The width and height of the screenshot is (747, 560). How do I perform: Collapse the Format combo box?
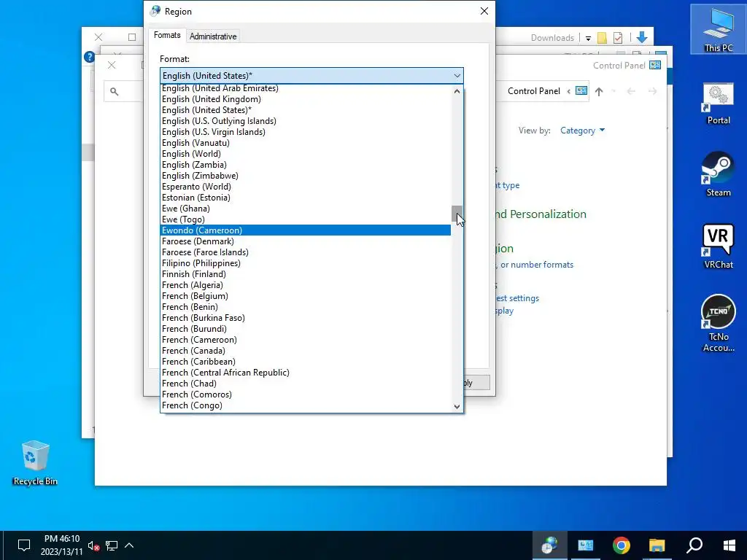click(x=457, y=76)
